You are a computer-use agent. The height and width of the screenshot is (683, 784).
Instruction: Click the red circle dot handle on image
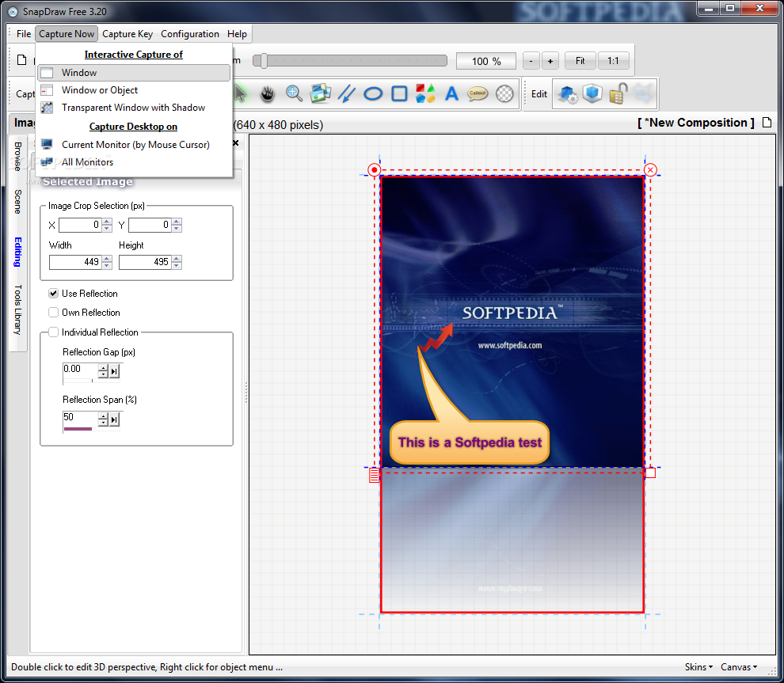click(x=374, y=170)
